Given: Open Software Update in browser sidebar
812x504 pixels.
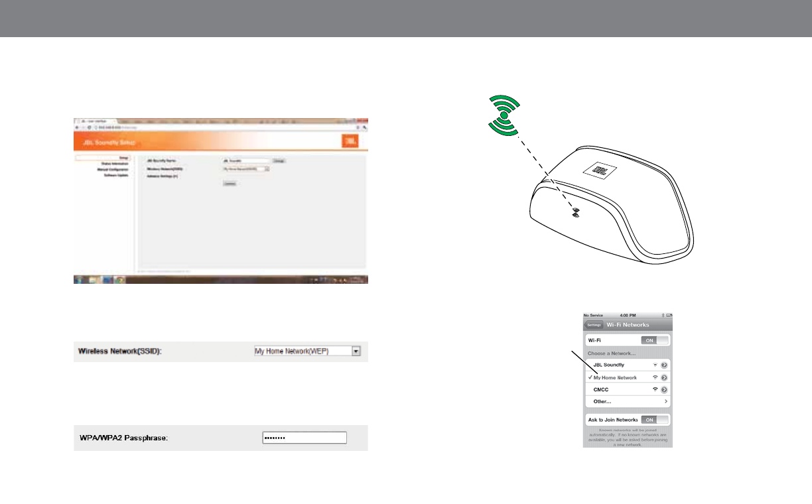Looking at the screenshot, I should click(116, 176).
